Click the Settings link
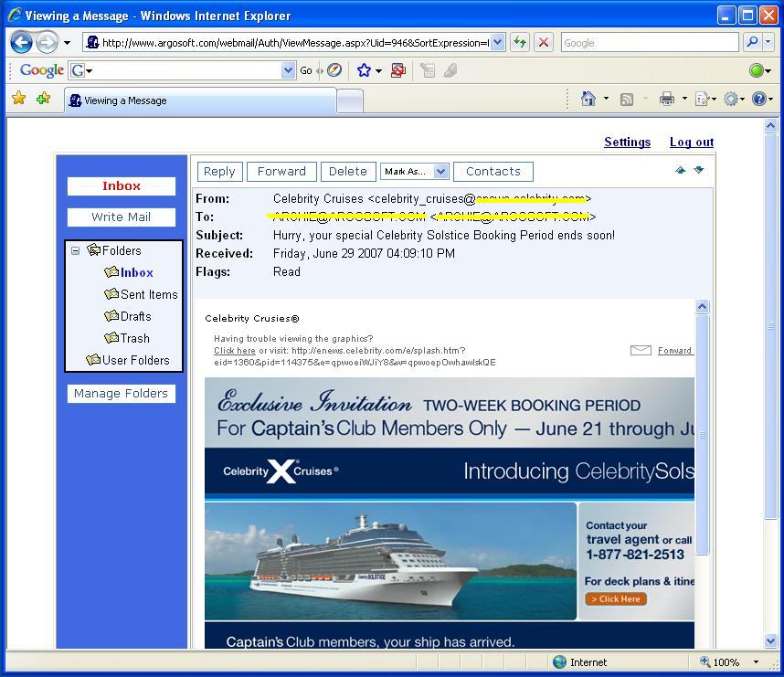 [x=627, y=142]
